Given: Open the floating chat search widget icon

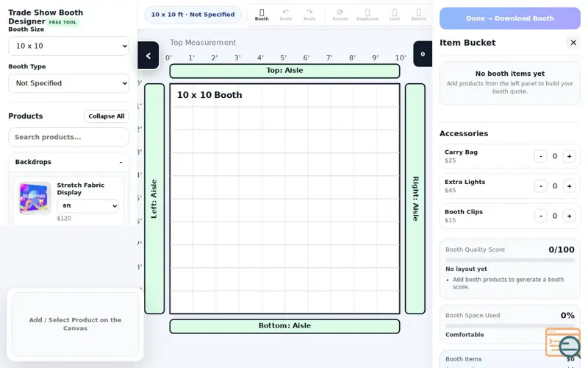Looking at the screenshot, I should coord(563,343).
